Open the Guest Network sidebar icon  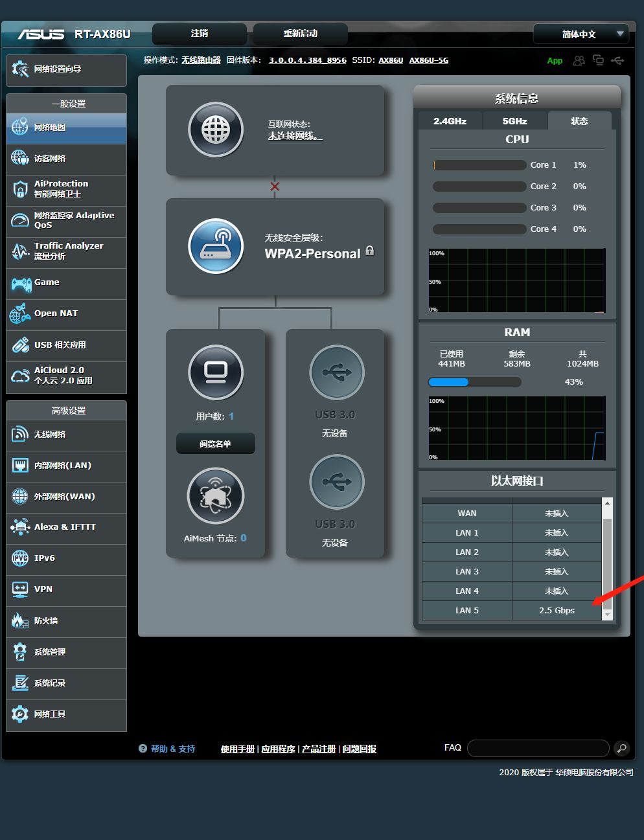click(x=19, y=158)
